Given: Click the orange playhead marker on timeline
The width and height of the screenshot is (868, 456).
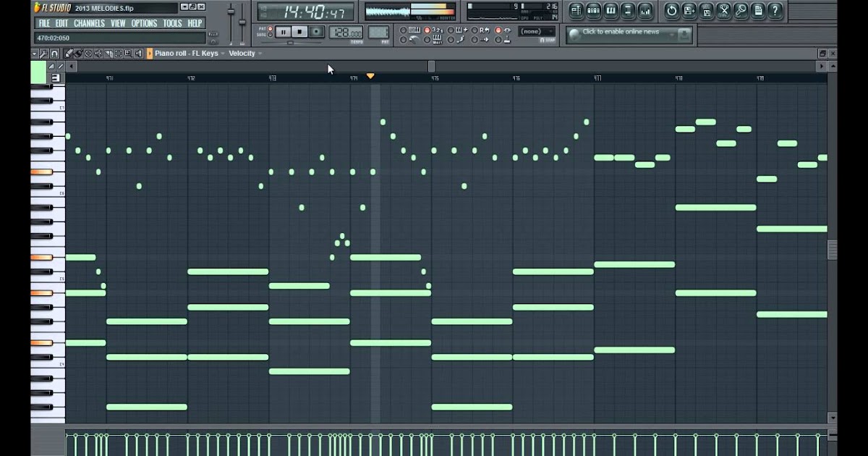Looking at the screenshot, I should [370, 76].
